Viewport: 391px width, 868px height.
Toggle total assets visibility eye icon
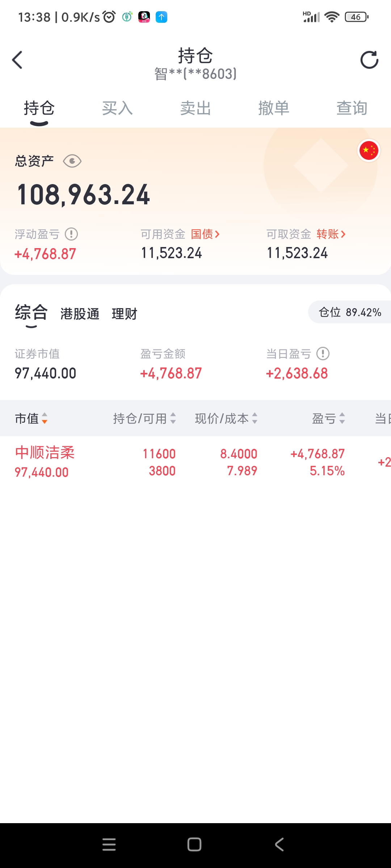pos(72,161)
